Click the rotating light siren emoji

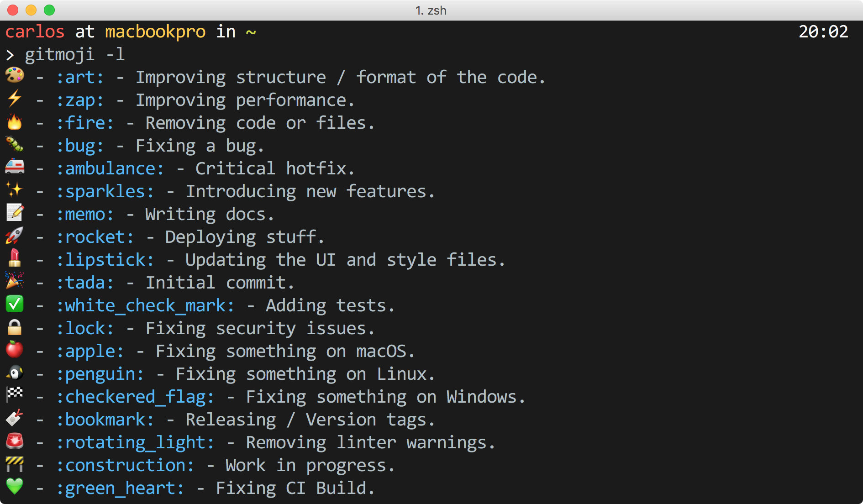tap(15, 441)
